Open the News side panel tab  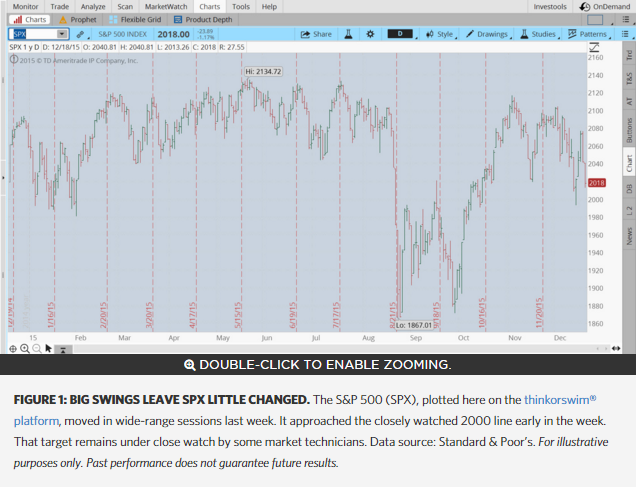click(629, 236)
